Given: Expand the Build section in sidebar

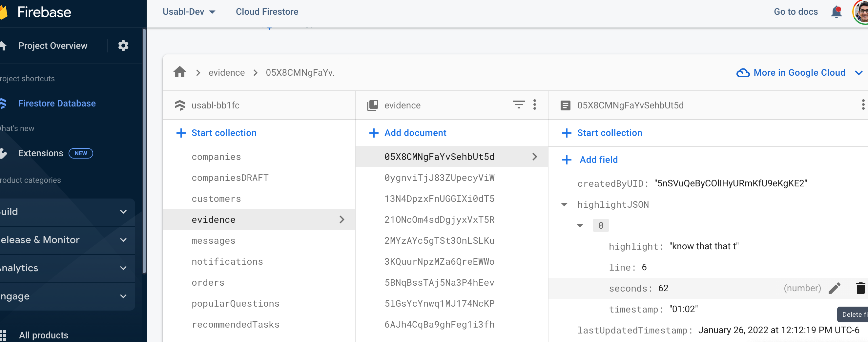Looking at the screenshot, I should [123, 212].
